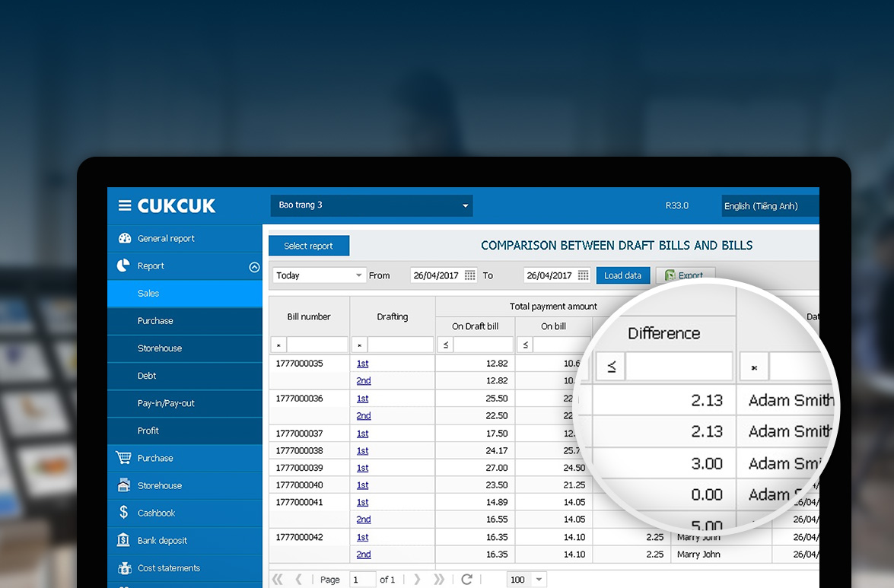Open Bill number filter operator

pyautogui.click(x=278, y=345)
